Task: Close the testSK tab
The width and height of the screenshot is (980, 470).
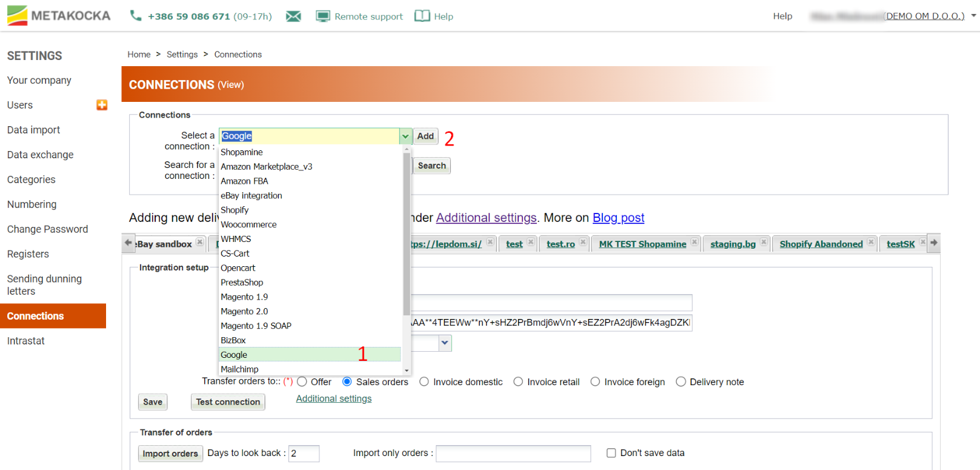Action: coord(922,242)
